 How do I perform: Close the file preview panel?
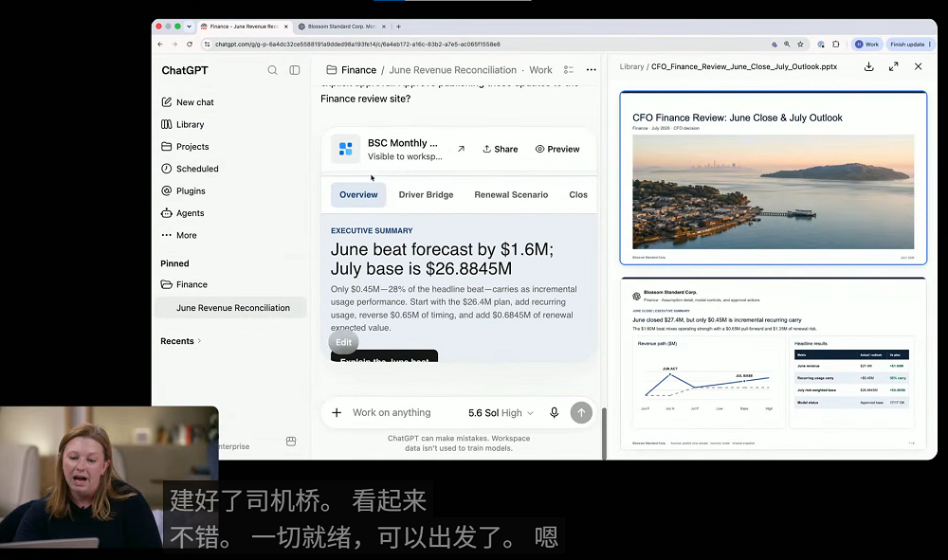919,66
